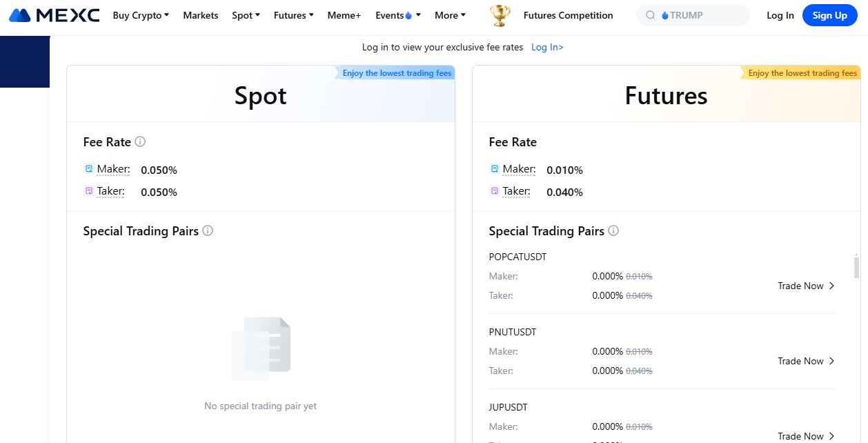Screen dimensions: 868x443
Task: Click Log In in the header
Action: tap(780, 15)
